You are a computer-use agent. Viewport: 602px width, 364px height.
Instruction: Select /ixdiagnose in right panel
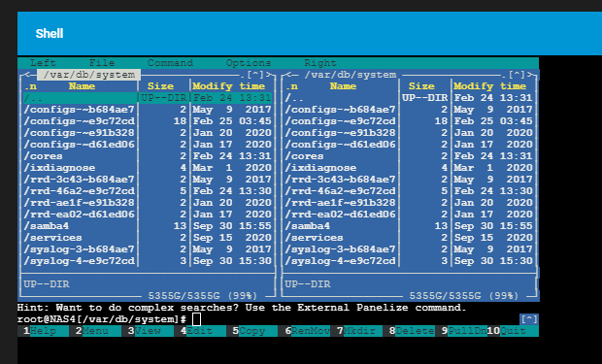pyautogui.click(x=409, y=168)
